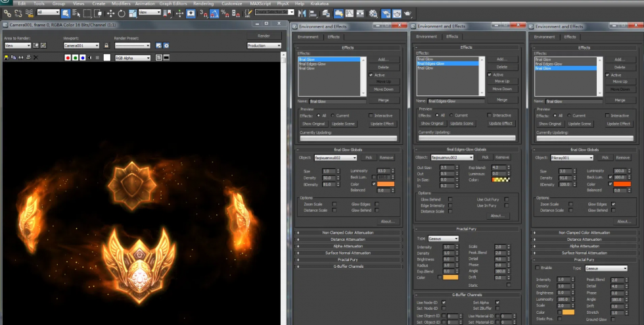Open orange glow Color swatch in first window
The image size is (644, 325).
pos(386,184)
